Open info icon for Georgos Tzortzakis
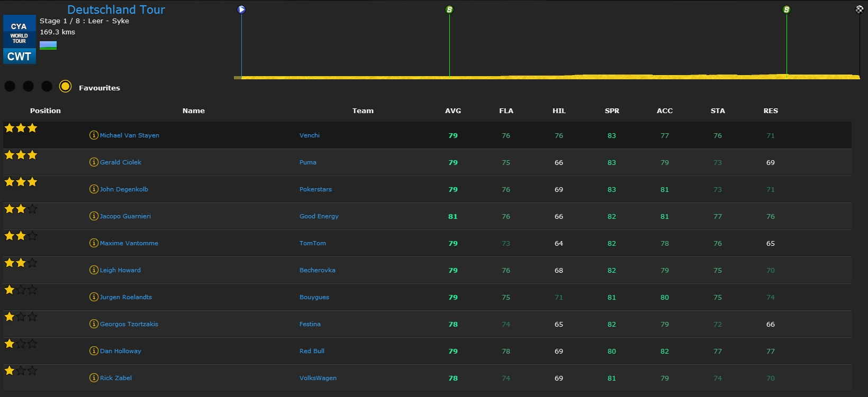Screen dimensions: 868x397 click(94, 324)
